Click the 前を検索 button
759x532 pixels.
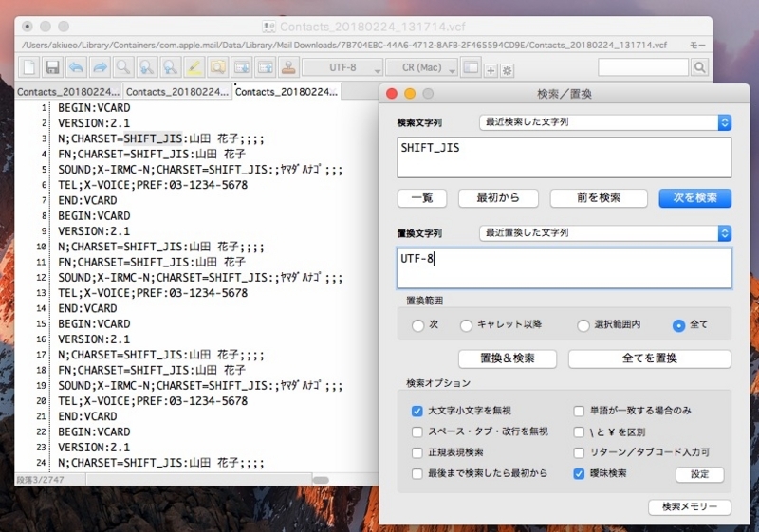tap(599, 198)
